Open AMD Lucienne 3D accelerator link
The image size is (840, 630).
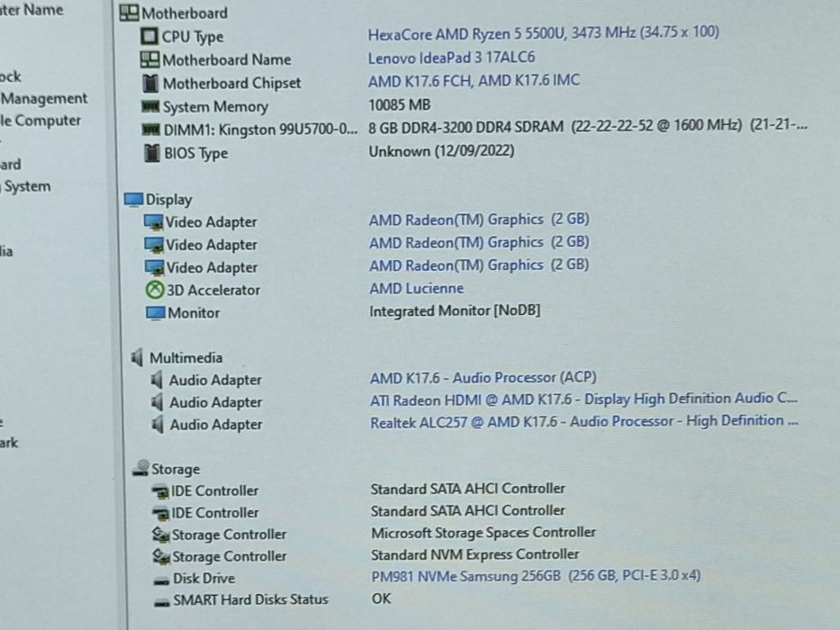pyautogui.click(x=416, y=288)
